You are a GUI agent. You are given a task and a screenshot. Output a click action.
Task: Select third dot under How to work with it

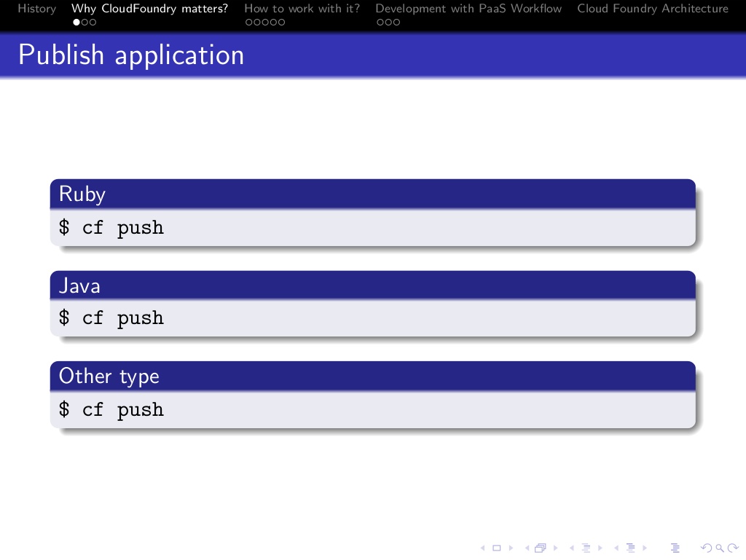pyautogui.click(x=265, y=22)
